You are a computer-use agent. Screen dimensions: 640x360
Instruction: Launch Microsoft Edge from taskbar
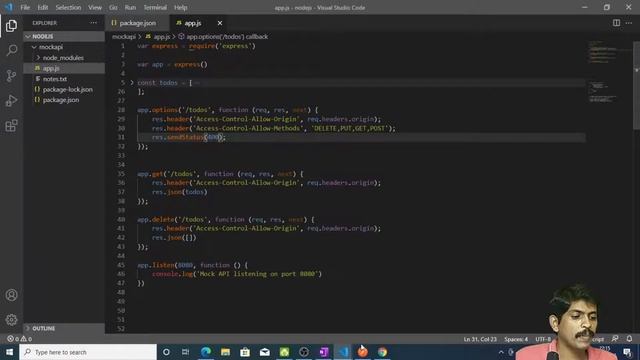pos(206,352)
